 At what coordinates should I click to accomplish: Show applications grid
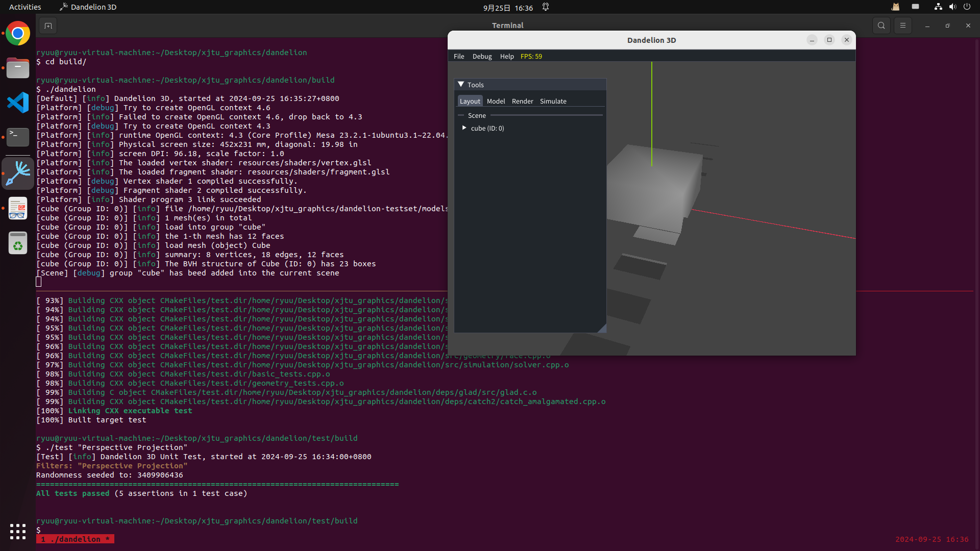(x=18, y=531)
